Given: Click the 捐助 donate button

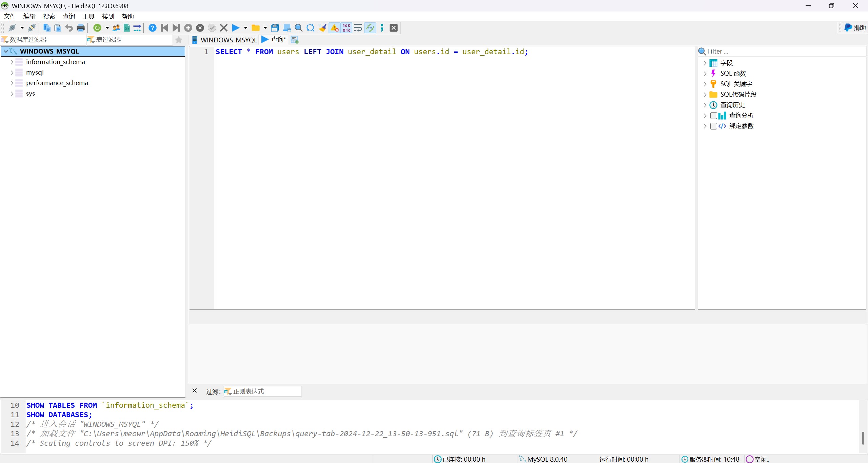Looking at the screenshot, I should pos(855,28).
